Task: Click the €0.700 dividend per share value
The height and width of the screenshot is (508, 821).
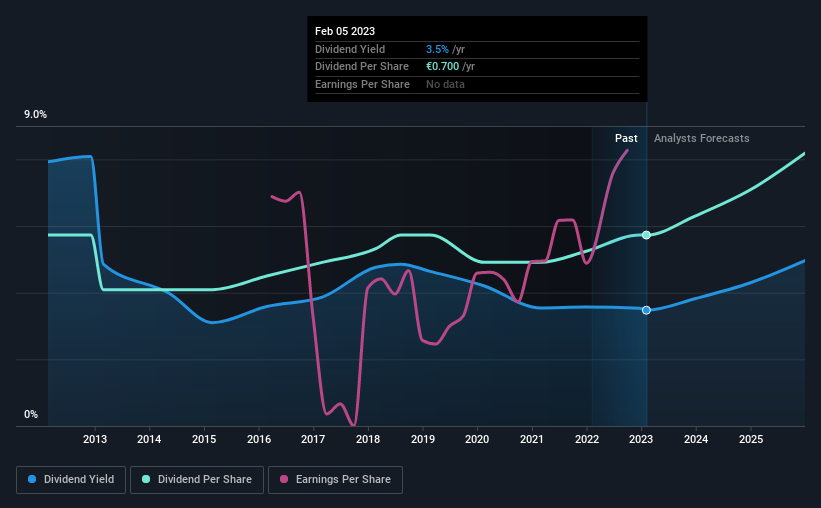Action: [442, 67]
